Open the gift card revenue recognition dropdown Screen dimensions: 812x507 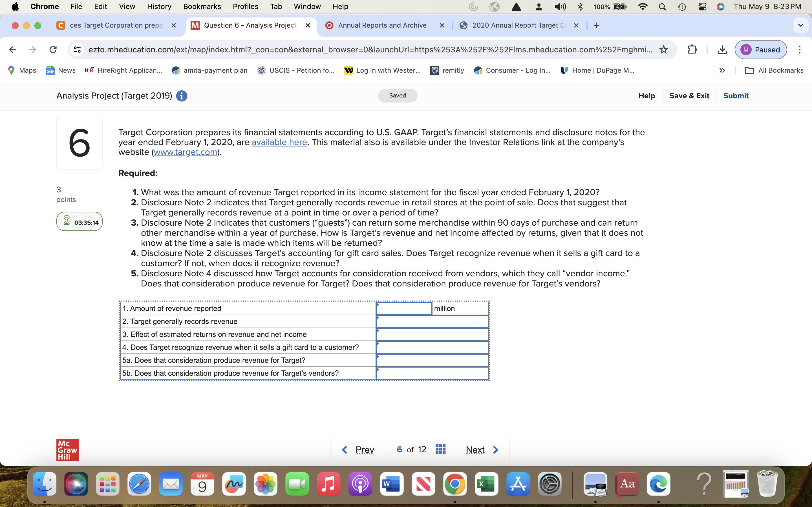coord(432,347)
